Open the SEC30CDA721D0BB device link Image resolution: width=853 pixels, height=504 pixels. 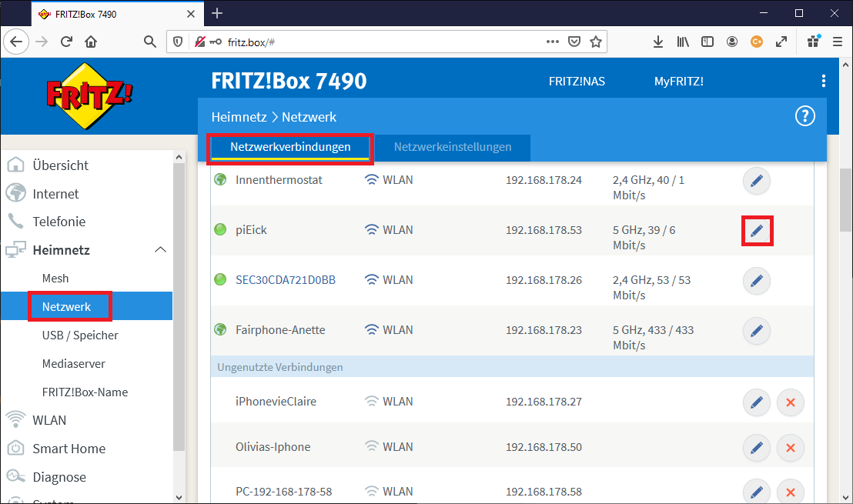(x=285, y=280)
